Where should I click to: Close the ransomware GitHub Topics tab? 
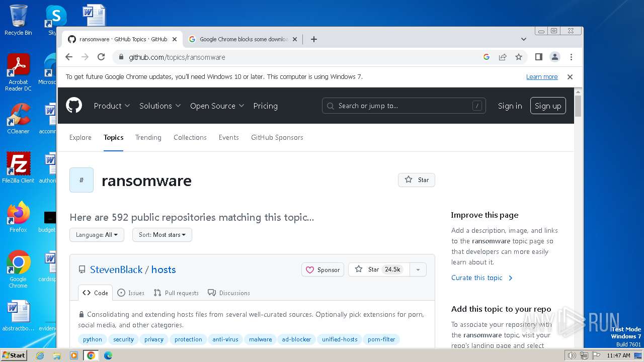click(175, 39)
